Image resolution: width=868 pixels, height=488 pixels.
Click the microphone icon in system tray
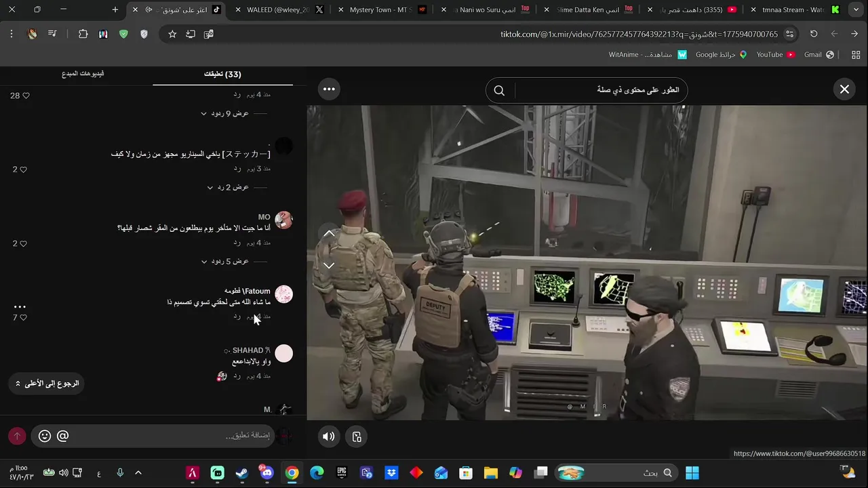(x=120, y=472)
